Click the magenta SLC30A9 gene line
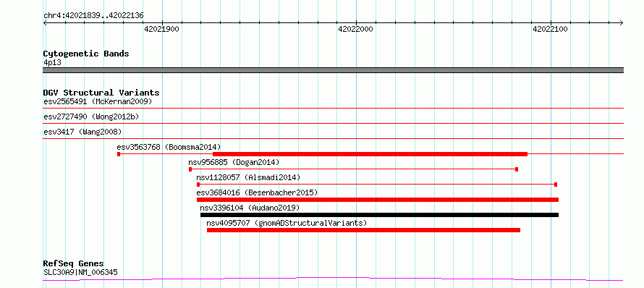The width and height of the screenshot is (644, 288). [333, 279]
